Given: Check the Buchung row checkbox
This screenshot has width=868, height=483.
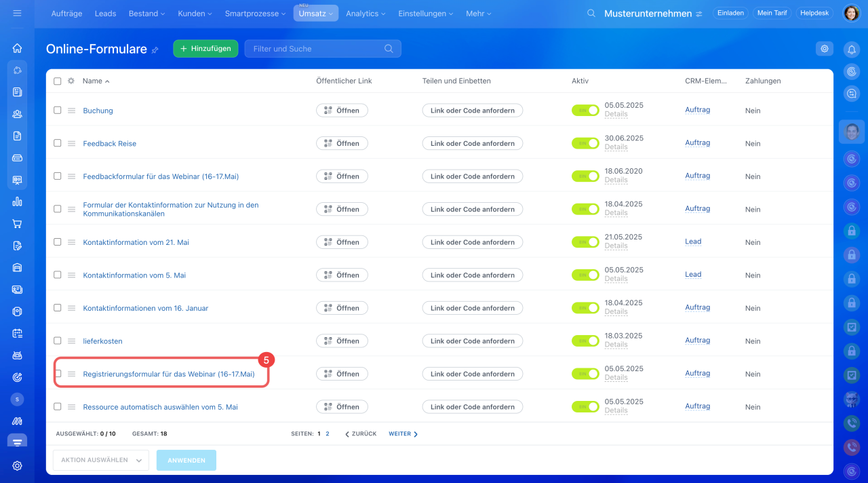Looking at the screenshot, I should tap(58, 110).
